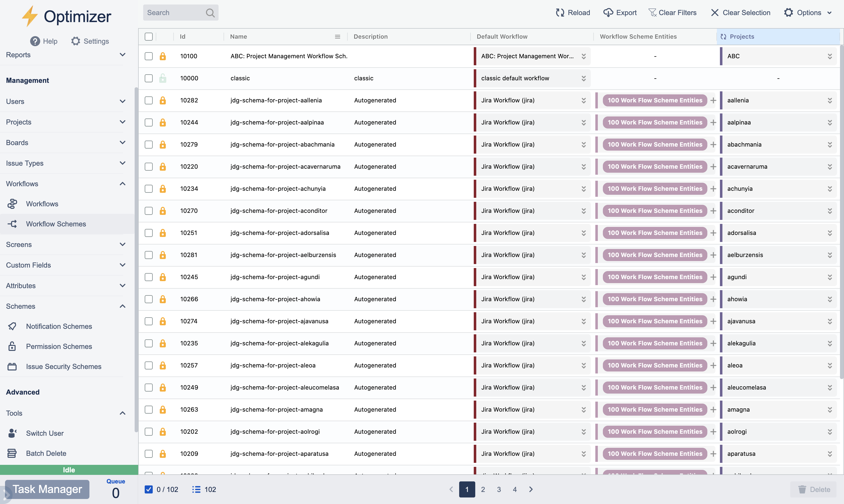
Task: Open the Workflows panel via its sidebar icon
Action: click(x=13, y=204)
